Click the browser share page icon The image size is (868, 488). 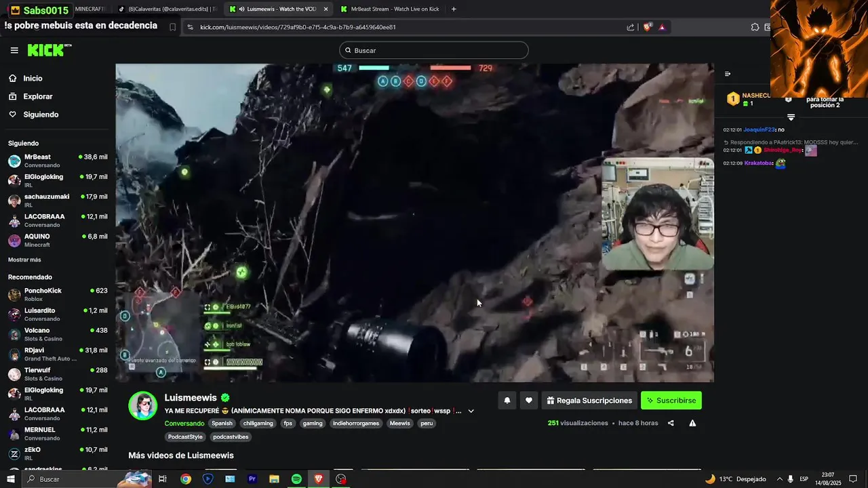(631, 27)
